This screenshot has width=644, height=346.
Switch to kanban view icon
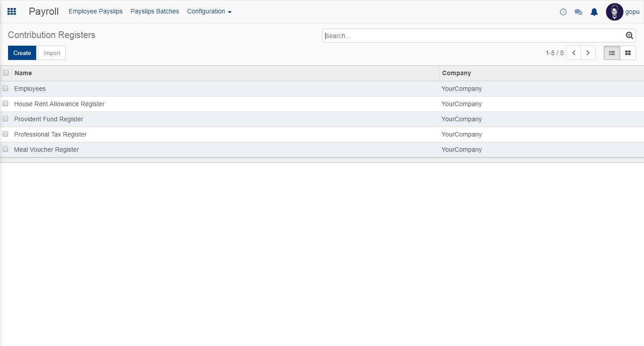627,53
